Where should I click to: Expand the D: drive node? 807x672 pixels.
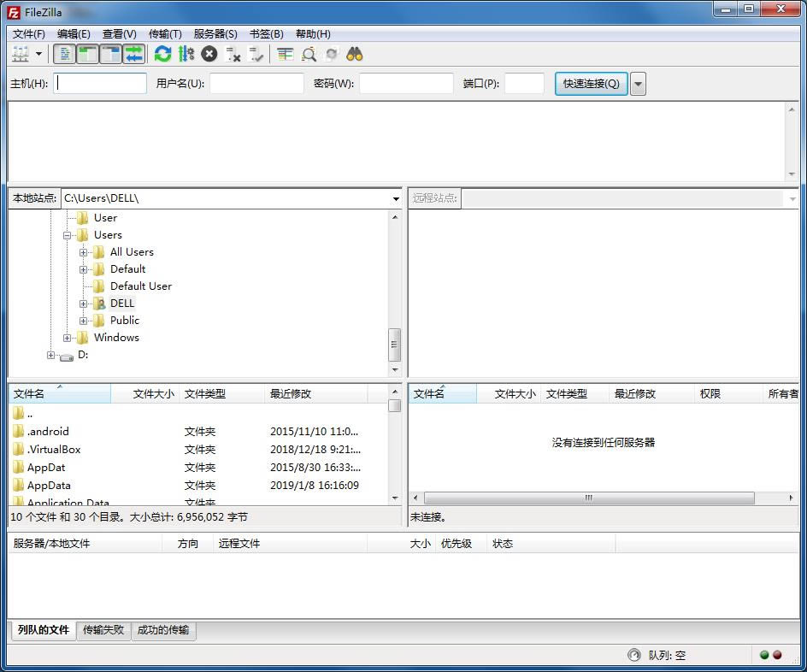(50, 355)
